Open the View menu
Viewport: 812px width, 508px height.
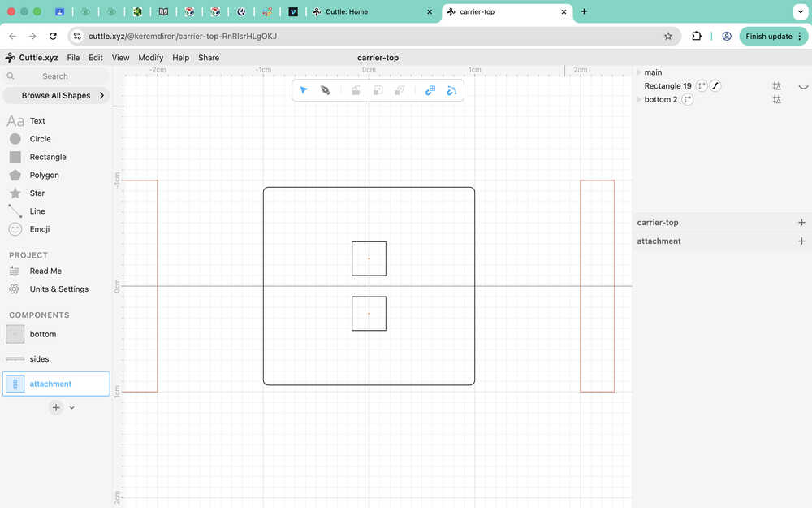[121, 58]
